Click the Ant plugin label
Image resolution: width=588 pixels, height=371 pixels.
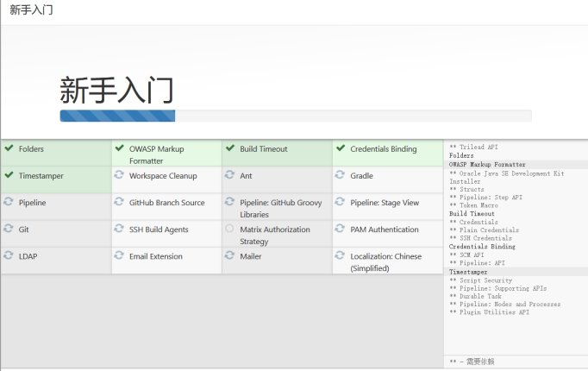(x=246, y=176)
